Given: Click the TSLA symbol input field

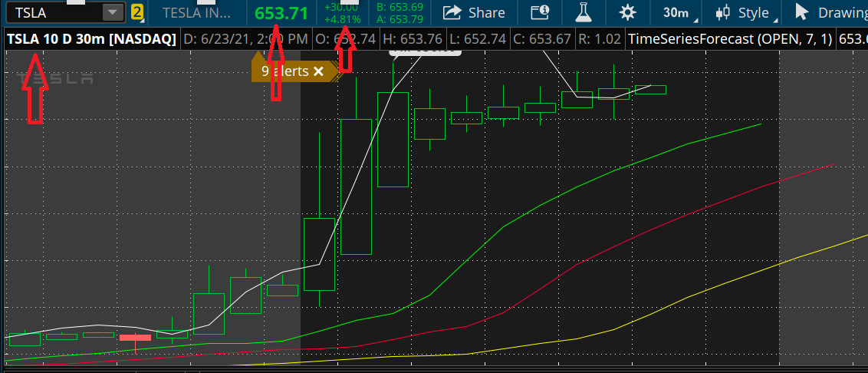Looking at the screenshot, I should [x=54, y=12].
